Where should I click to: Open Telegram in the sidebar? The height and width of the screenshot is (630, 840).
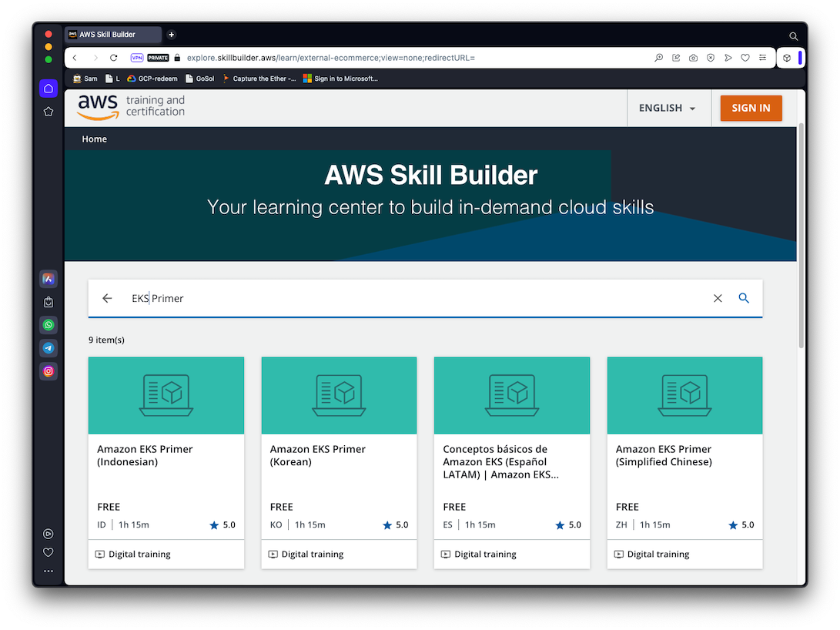(x=49, y=348)
